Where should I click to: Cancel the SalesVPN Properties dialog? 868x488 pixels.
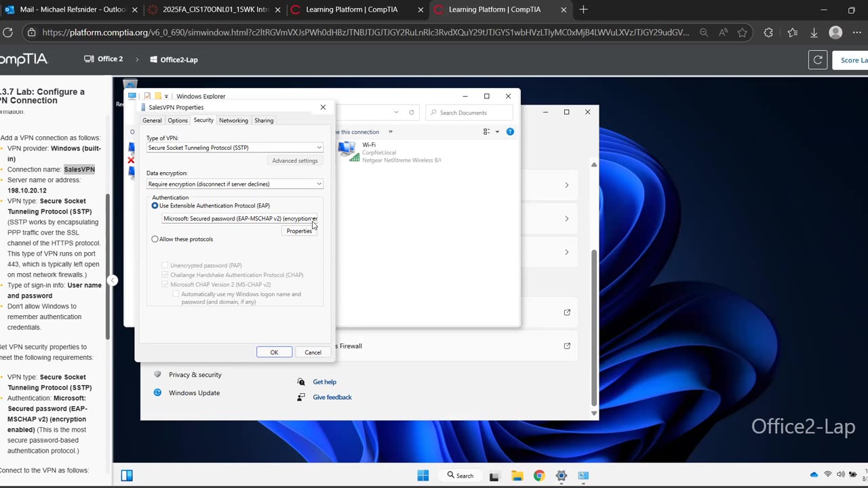[313, 352]
